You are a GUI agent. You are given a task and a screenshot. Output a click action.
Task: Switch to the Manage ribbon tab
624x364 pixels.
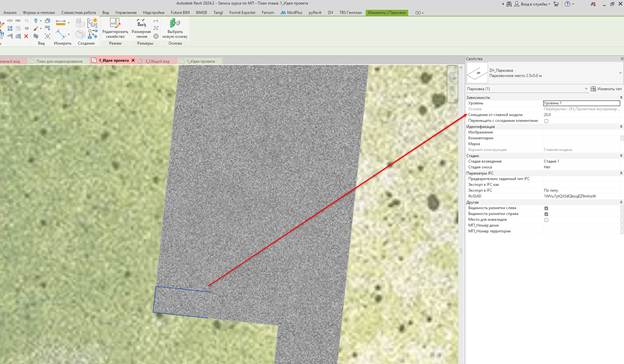pos(126,13)
